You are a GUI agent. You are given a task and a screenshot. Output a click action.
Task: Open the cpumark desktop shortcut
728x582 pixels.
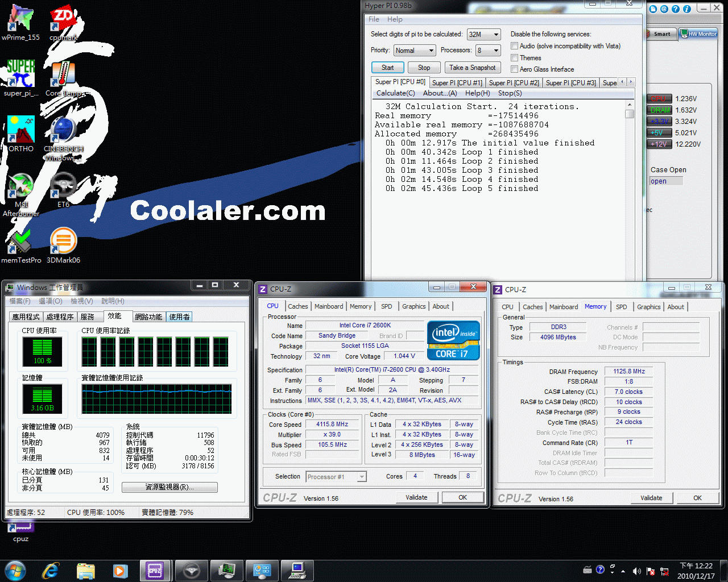(63, 23)
